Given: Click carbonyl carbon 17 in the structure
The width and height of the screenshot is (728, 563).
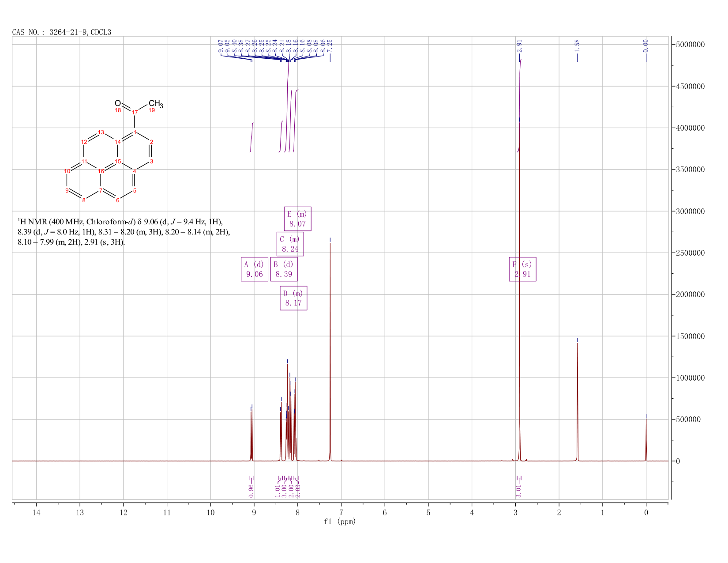Looking at the screenshot, I should [135, 112].
